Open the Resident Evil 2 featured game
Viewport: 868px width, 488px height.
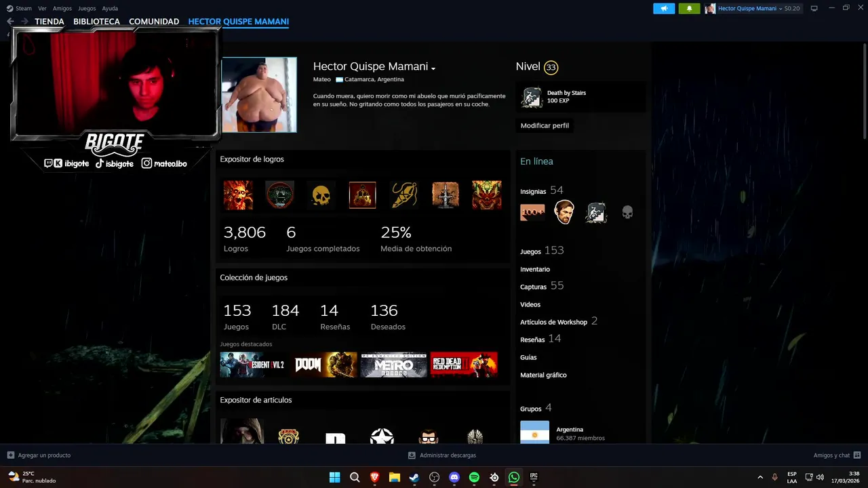point(252,365)
